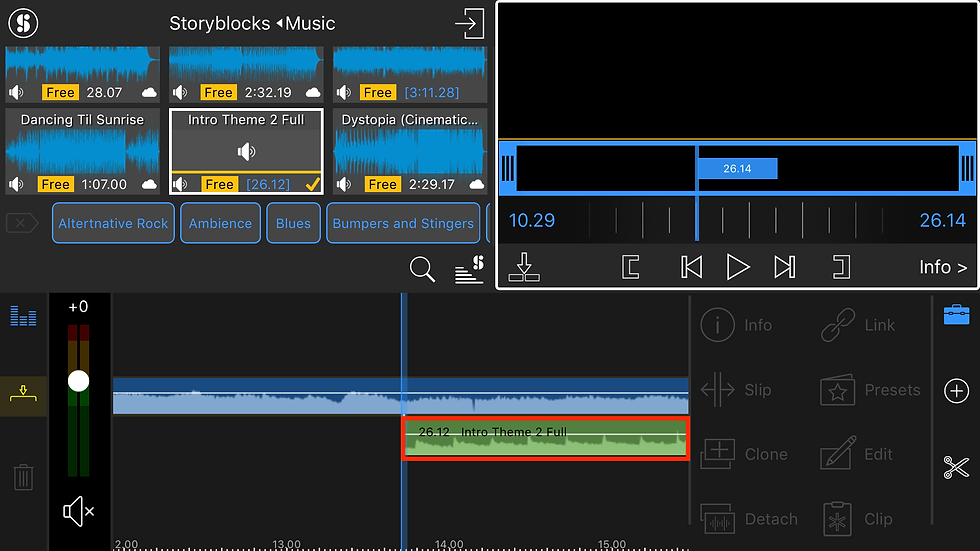Set the out point bracket
This screenshot has height=551, width=980.
click(x=841, y=267)
